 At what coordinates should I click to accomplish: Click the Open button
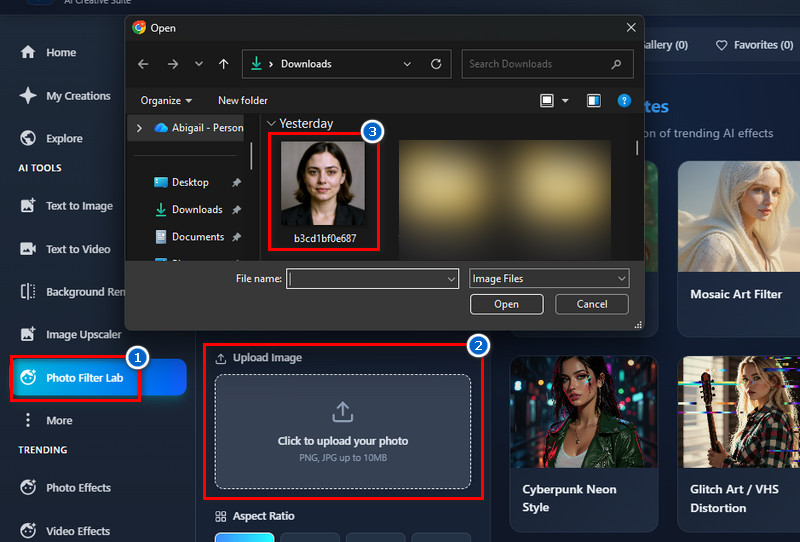click(x=507, y=304)
